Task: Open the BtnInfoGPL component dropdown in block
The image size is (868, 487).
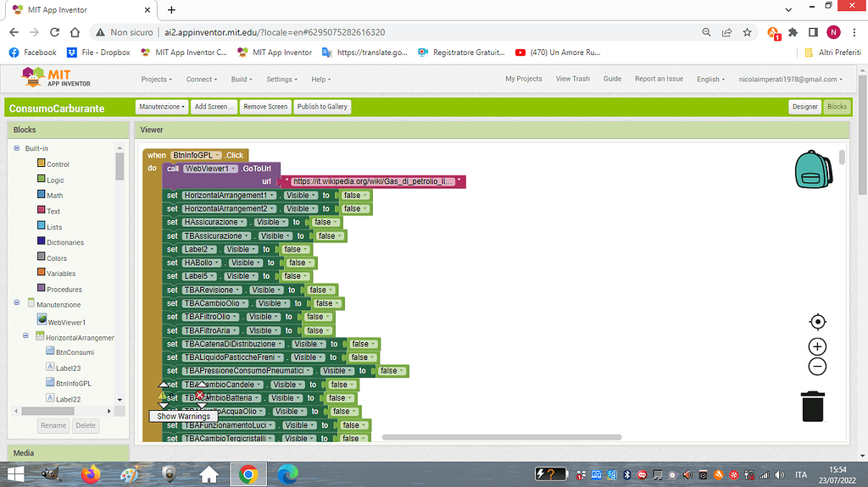Action: click(x=196, y=155)
